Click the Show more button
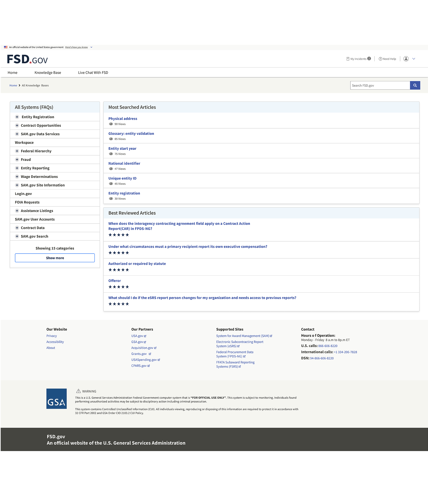The width and height of the screenshot is (428, 504). [x=55, y=258]
